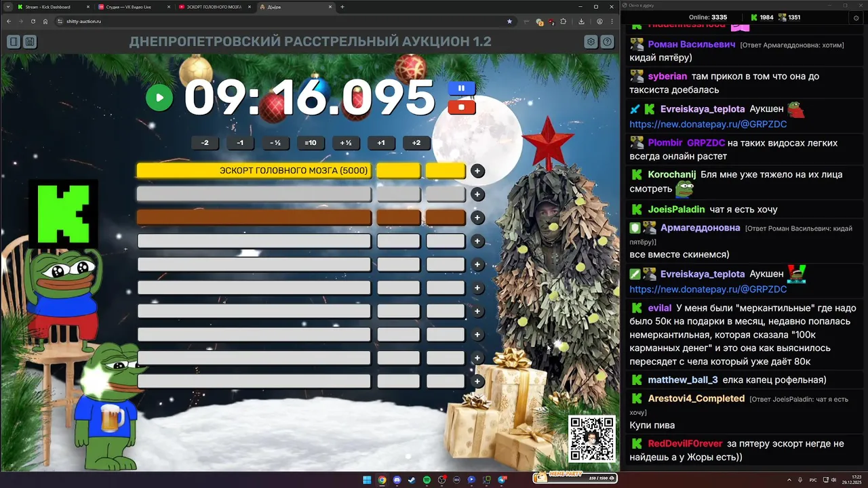868x488 pixels.
Task: Open Windows Start menu
Action: (367, 480)
